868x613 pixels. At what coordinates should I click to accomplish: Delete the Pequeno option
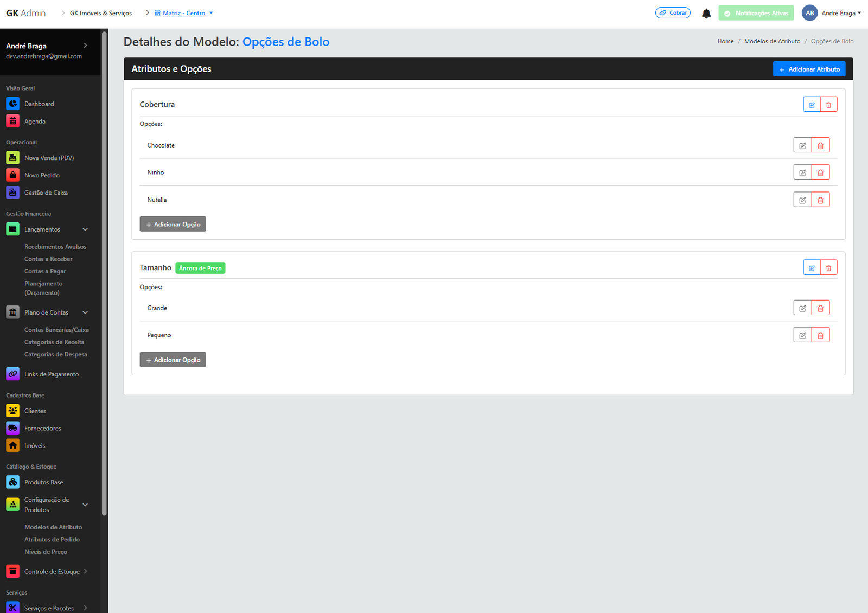820,335
